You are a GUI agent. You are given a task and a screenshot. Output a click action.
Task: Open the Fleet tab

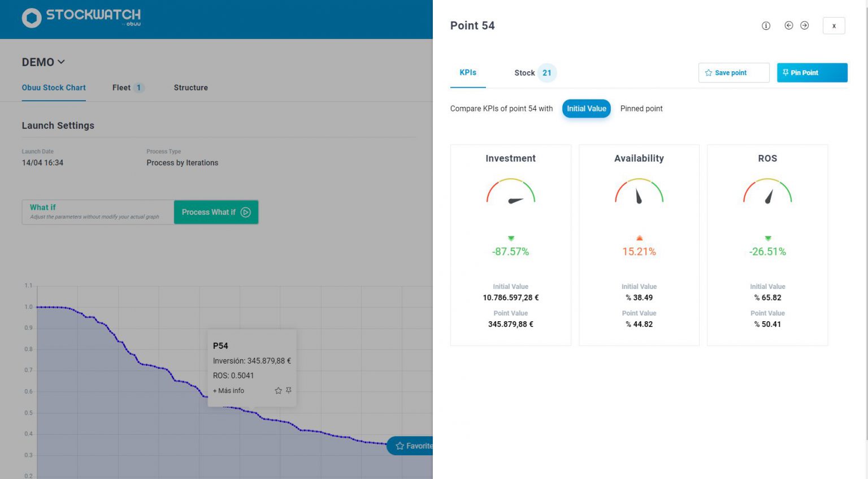(121, 88)
